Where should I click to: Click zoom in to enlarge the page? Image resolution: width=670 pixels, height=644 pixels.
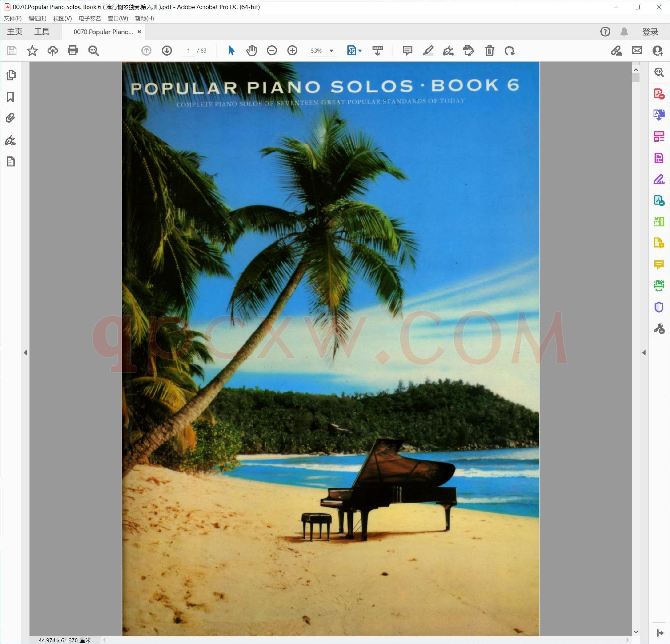tap(292, 51)
